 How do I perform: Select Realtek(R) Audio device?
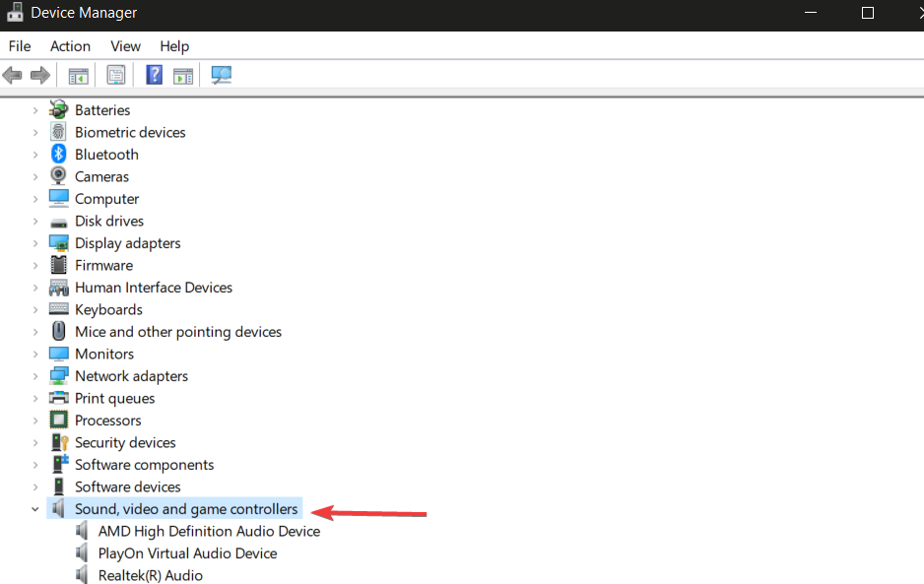click(x=151, y=576)
